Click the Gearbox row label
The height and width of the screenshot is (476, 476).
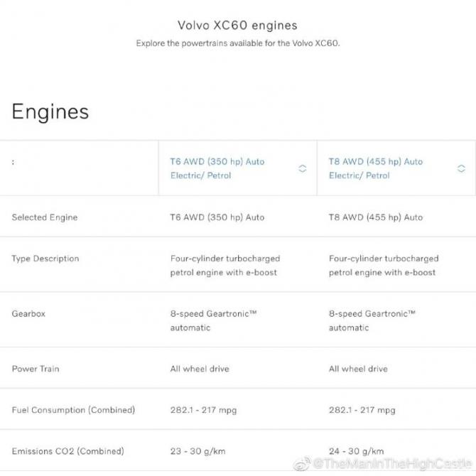click(x=28, y=313)
